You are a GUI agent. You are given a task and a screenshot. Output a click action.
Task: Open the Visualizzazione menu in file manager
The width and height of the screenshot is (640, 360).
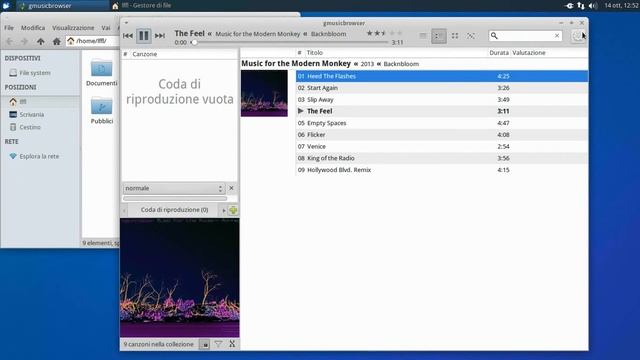click(73, 28)
